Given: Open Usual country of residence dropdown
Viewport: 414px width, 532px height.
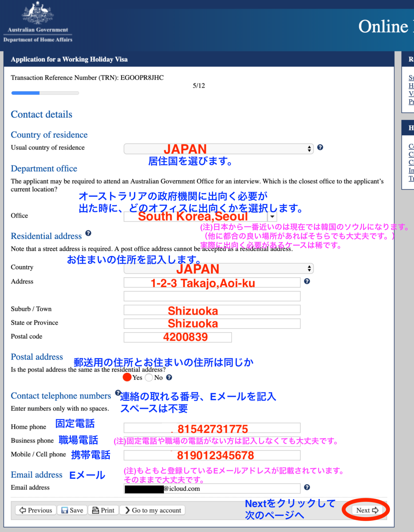Looking at the screenshot, I should 219,149.
